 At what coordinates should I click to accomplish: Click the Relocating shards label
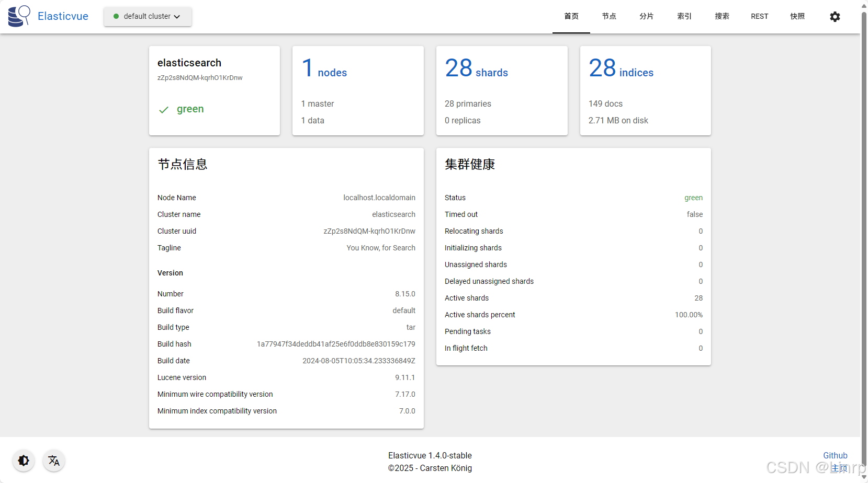(474, 231)
